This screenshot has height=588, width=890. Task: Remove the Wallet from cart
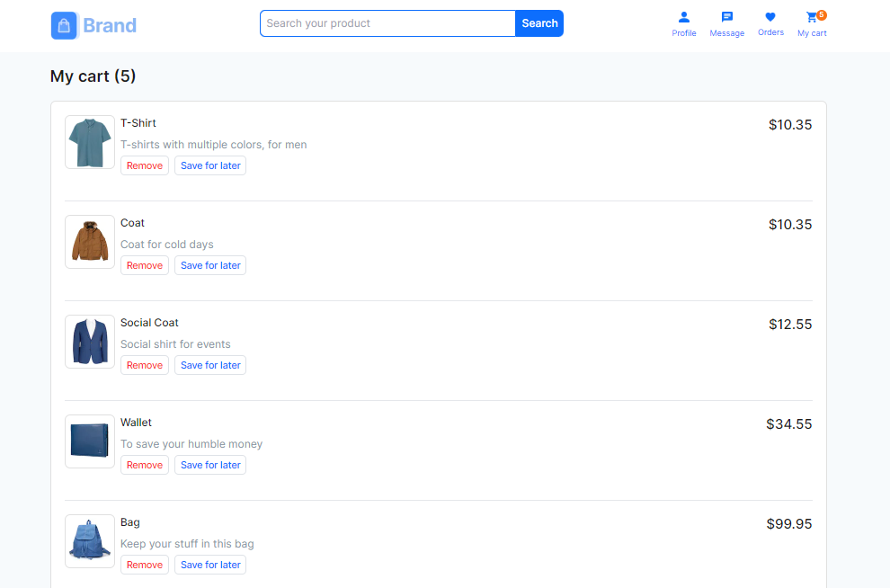click(x=145, y=465)
